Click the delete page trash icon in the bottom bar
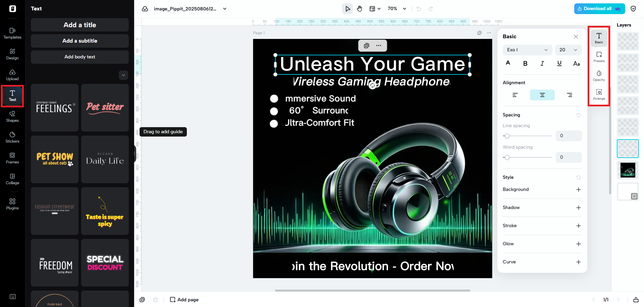Image resolution: width=644 pixels, height=307 pixels. pyautogui.click(x=156, y=300)
